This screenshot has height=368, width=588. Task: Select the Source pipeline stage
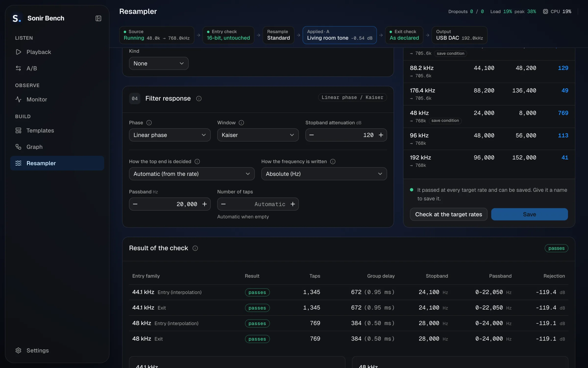[x=157, y=35]
